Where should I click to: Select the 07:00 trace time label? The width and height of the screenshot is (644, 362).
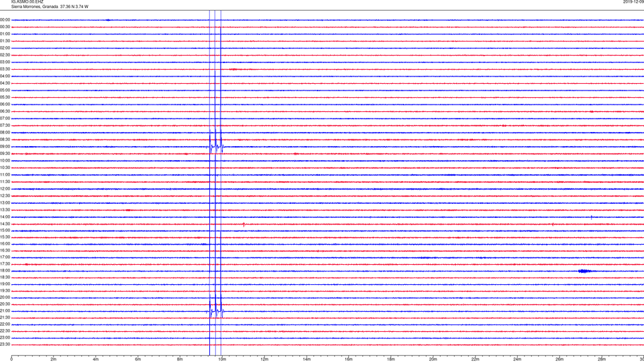[x=5, y=118]
